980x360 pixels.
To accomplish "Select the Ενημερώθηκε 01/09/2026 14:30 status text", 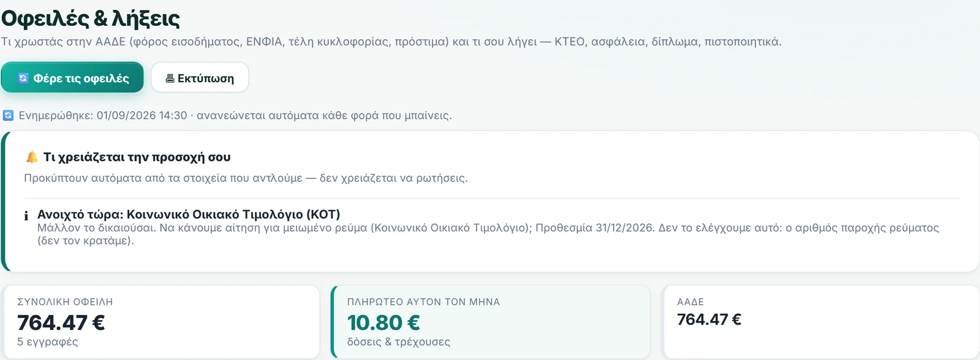I will (103, 115).
